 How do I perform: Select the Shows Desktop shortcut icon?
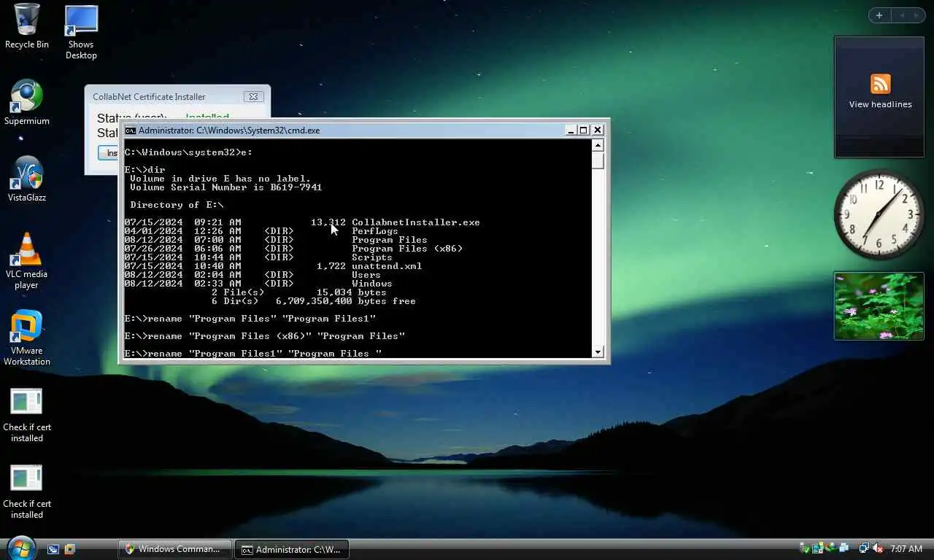pos(81,32)
